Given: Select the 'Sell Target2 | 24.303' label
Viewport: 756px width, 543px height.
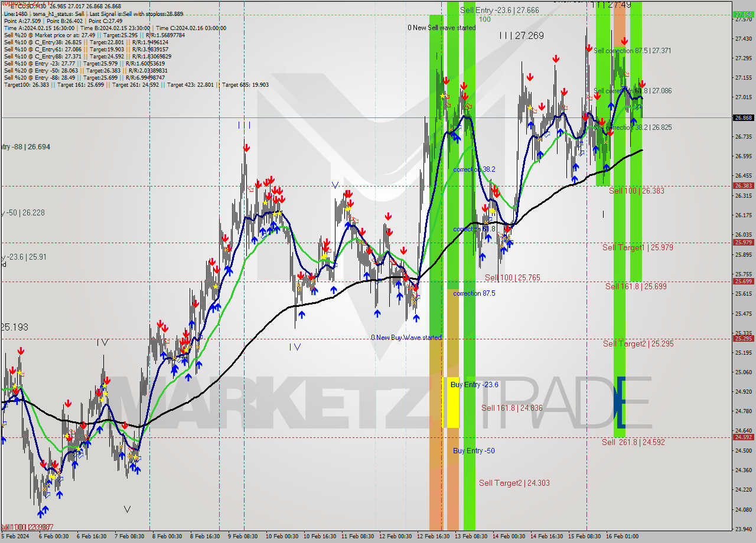Looking at the screenshot, I should [514, 483].
